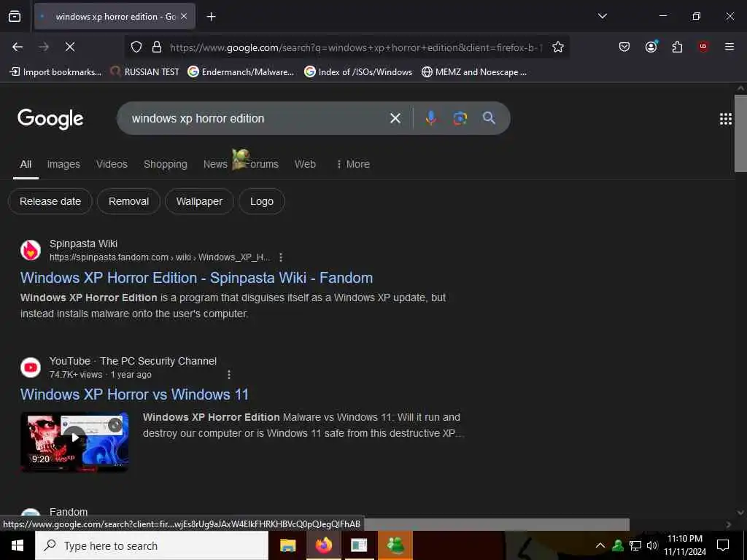Play the 9:20 video thumbnail

[74, 443]
